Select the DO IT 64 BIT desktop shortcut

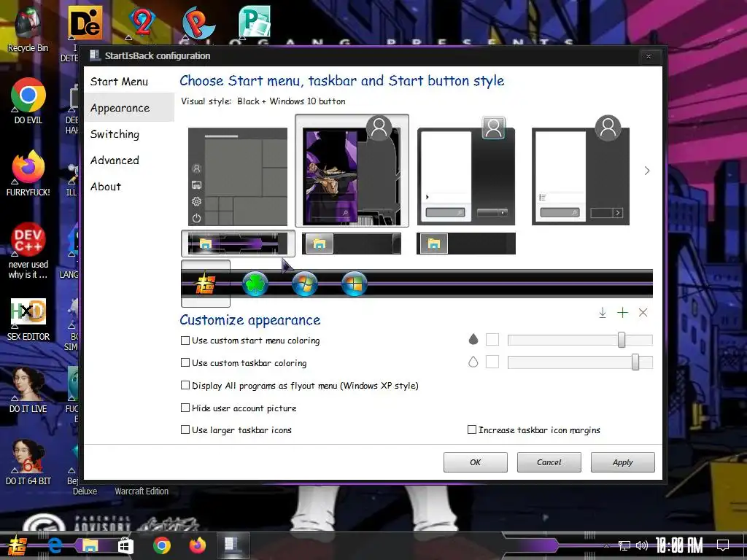click(x=28, y=462)
